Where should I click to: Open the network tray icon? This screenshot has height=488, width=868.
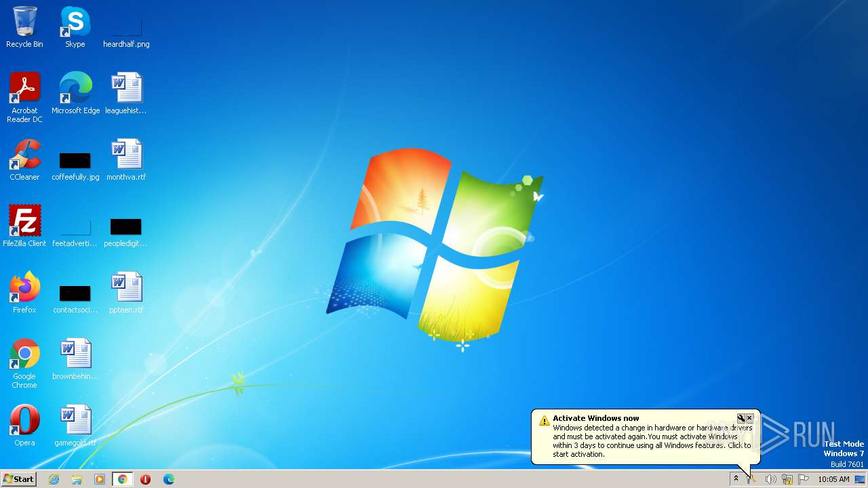(787, 479)
